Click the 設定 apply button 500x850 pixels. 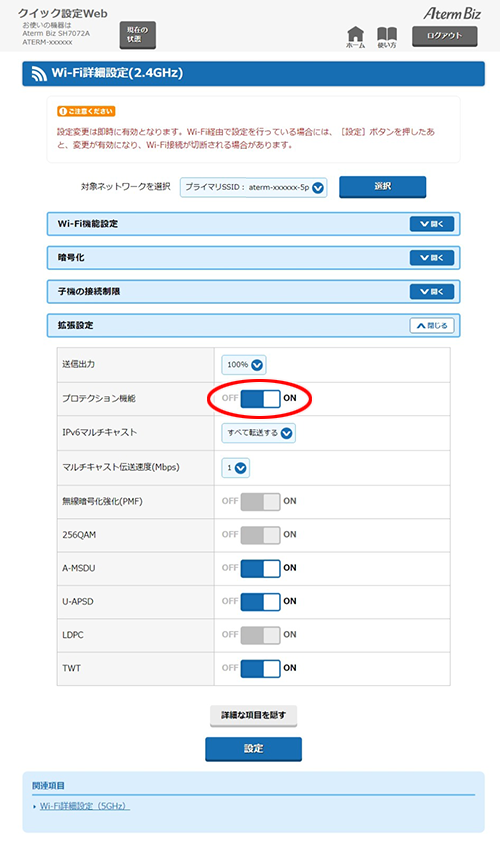tap(253, 749)
